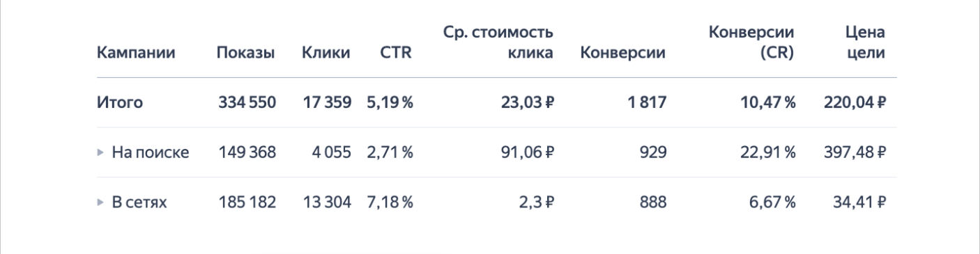
Task: Click networks conversion rate 6,67 %
Action: pyautogui.click(x=772, y=203)
